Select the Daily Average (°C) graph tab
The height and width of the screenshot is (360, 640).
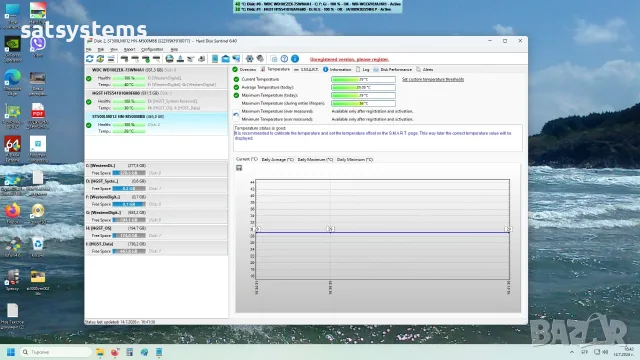click(x=278, y=160)
